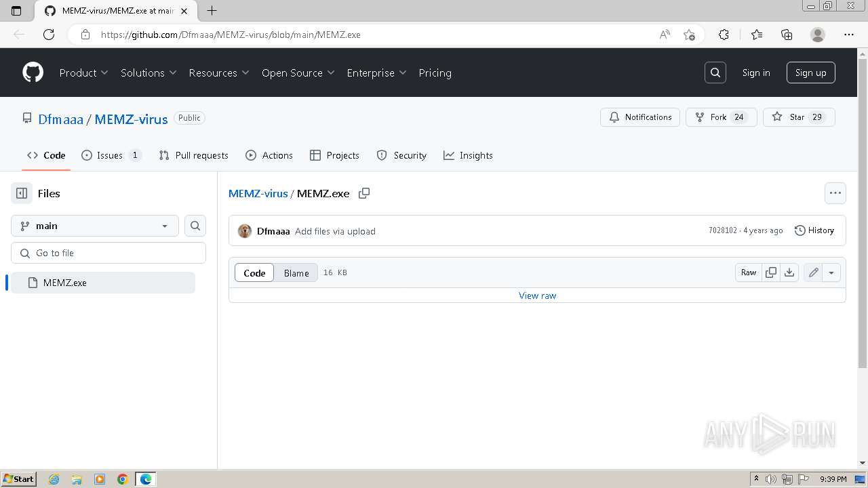Click the GitHub logo icon
Image resolution: width=868 pixels, height=488 pixels.
33,73
